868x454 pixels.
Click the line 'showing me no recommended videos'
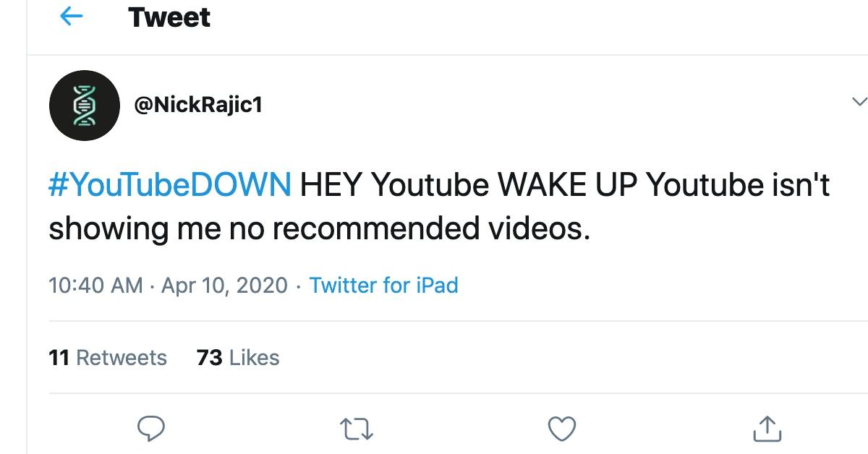click(x=319, y=229)
